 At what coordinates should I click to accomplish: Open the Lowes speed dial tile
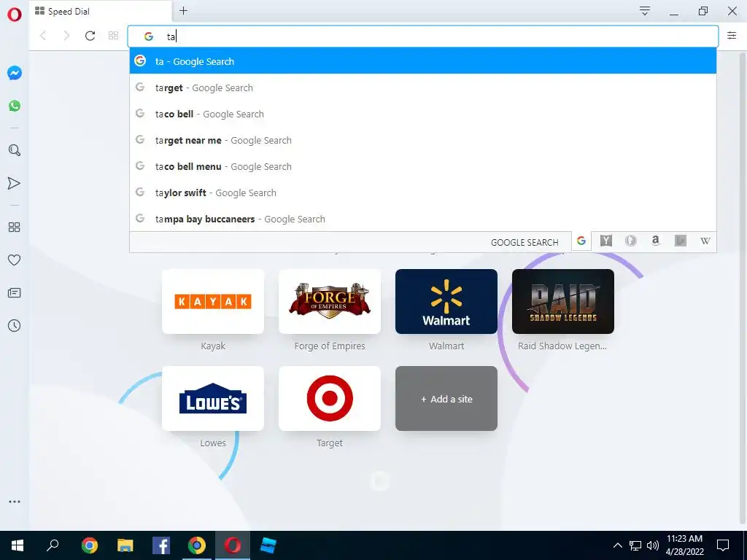tap(213, 399)
